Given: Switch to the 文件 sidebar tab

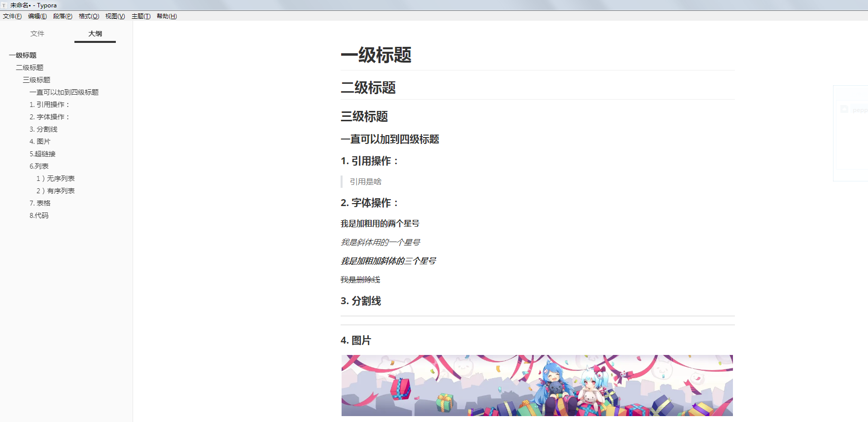Looking at the screenshot, I should tap(37, 34).
